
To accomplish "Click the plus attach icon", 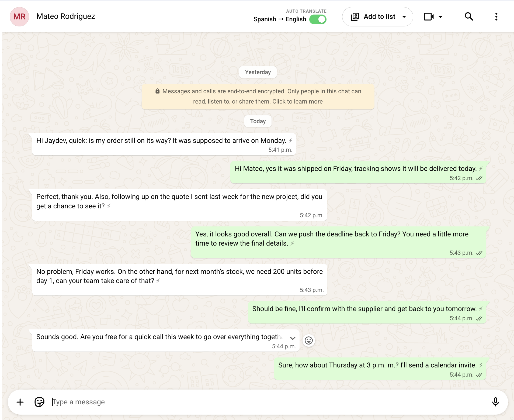I will (x=20, y=402).
